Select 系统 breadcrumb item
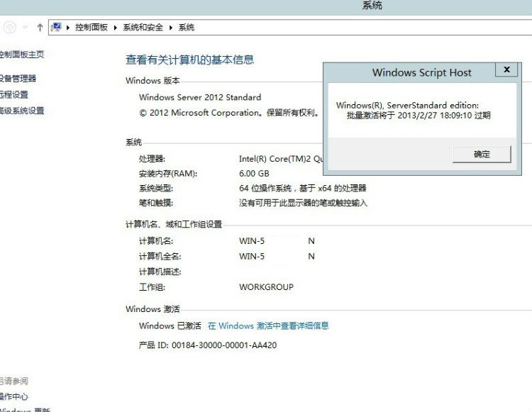The image size is (532, 412). coord(187,27)
